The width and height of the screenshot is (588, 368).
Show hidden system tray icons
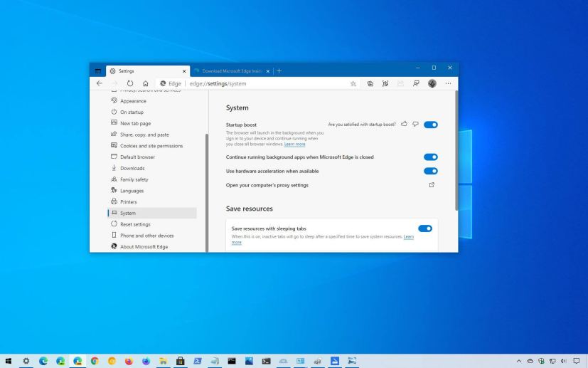coord(518,362)
